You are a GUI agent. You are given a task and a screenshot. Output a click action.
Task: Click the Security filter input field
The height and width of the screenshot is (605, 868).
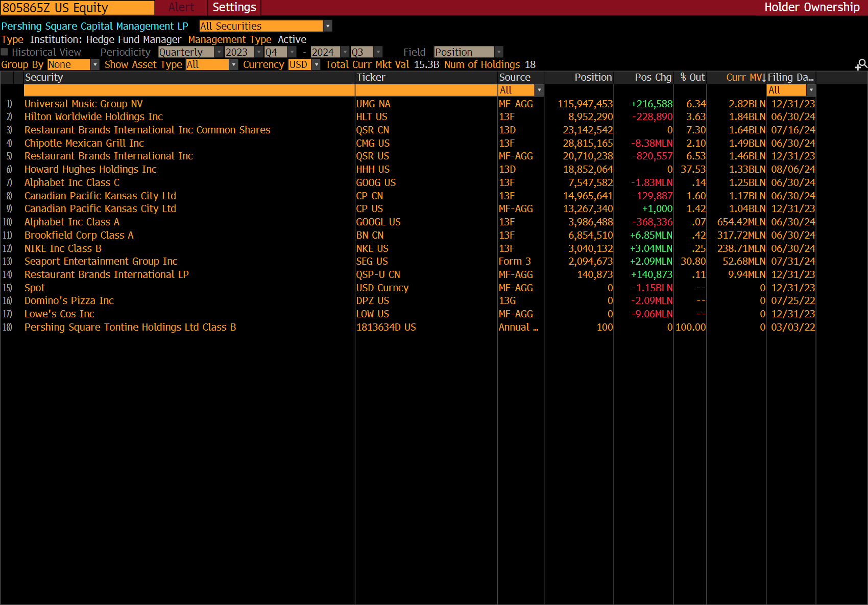coord(189,90)
